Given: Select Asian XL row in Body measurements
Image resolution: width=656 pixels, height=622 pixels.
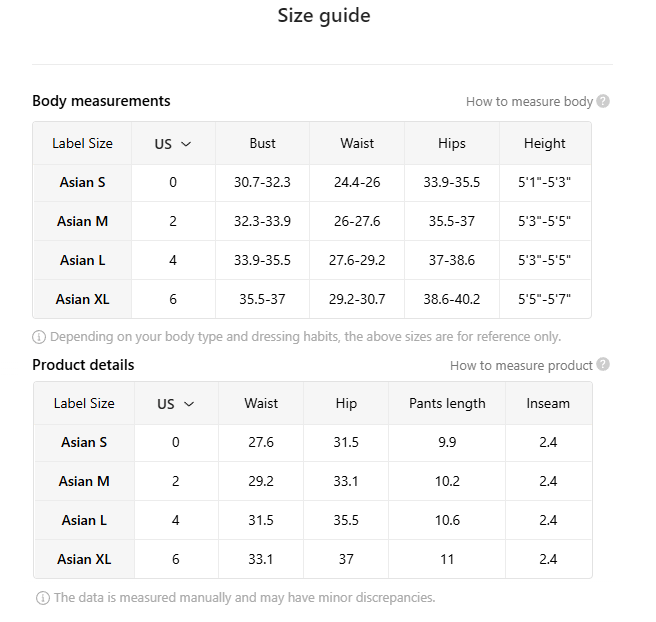Looking at the screenshot, I should click(x=82, y=299).
